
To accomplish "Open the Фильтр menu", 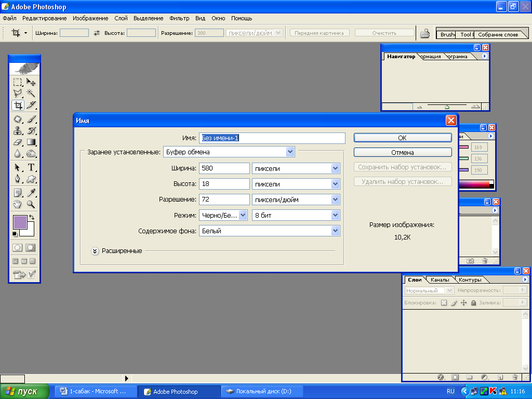I will [179, 18].
